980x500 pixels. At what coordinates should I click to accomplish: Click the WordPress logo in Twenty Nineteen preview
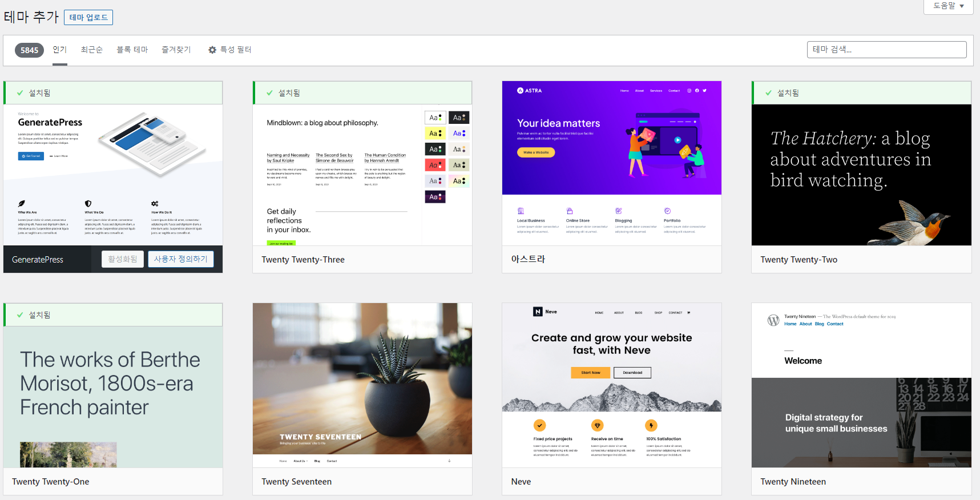click(x=773, y=320)
